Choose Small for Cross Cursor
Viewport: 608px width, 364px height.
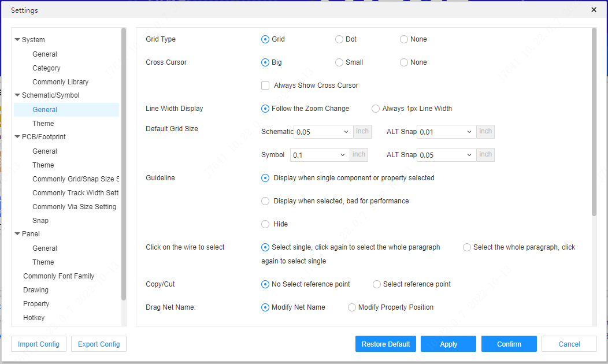point(338,62)
